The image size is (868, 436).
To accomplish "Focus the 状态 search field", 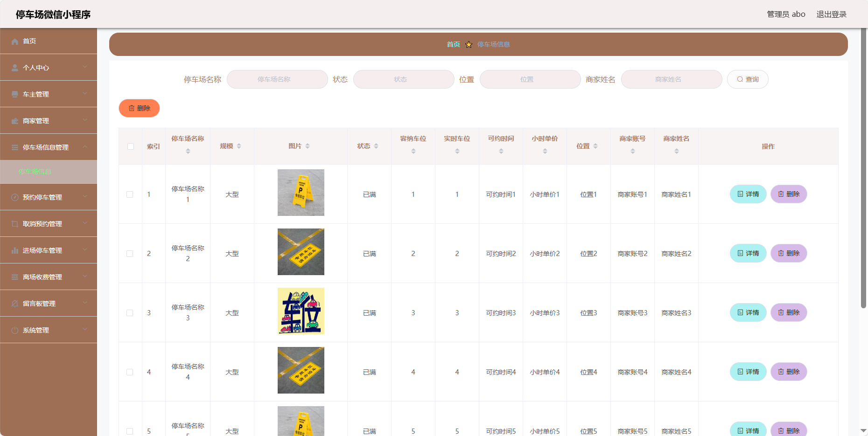I will point(404,79).
